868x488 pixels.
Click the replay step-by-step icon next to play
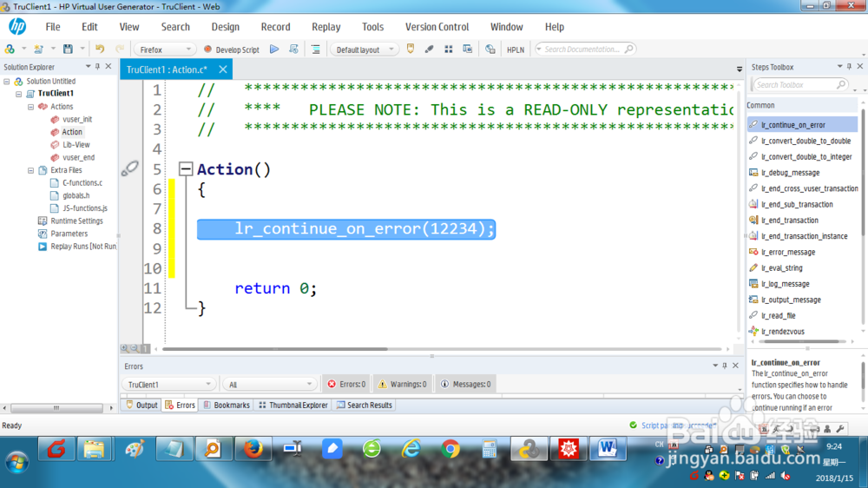[294, 49]
